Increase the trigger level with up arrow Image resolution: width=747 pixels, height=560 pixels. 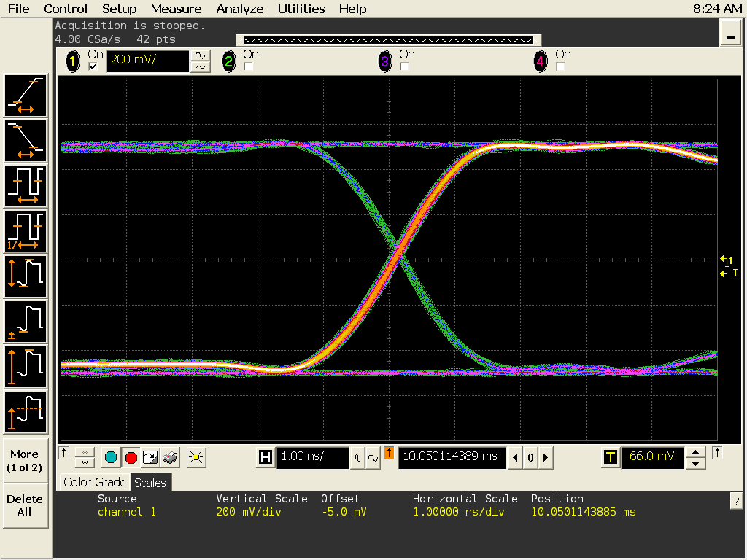(x=697, y=452)
